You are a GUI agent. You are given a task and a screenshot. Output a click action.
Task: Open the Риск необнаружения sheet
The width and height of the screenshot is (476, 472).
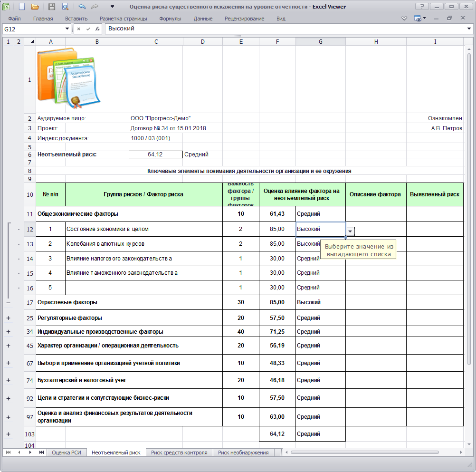[x=243, y=453]
